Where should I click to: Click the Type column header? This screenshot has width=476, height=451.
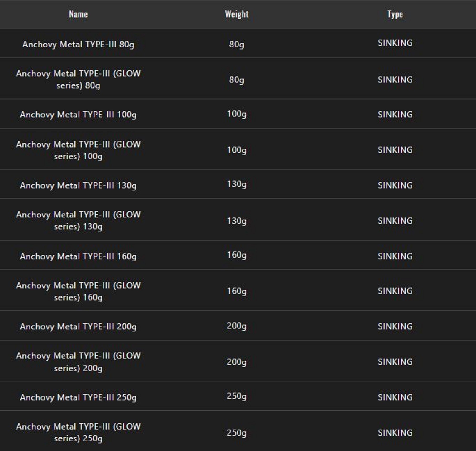click(395, 15)
